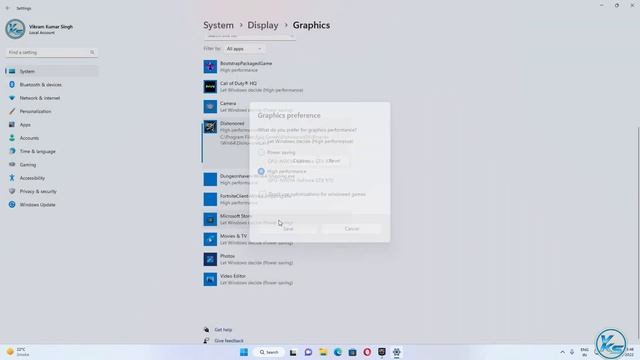640x360 pixels.
Task: Open Accounts settings
Action: [x=52, y=138]
